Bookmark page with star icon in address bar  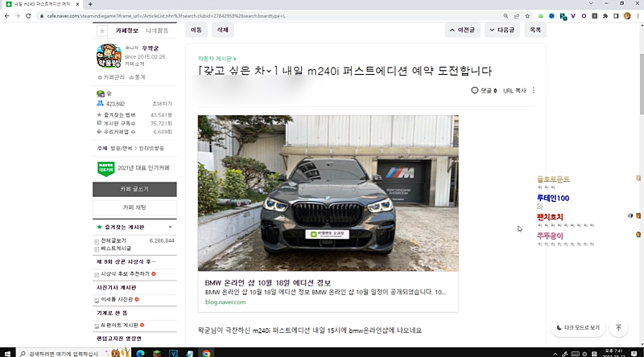[527, 16]
